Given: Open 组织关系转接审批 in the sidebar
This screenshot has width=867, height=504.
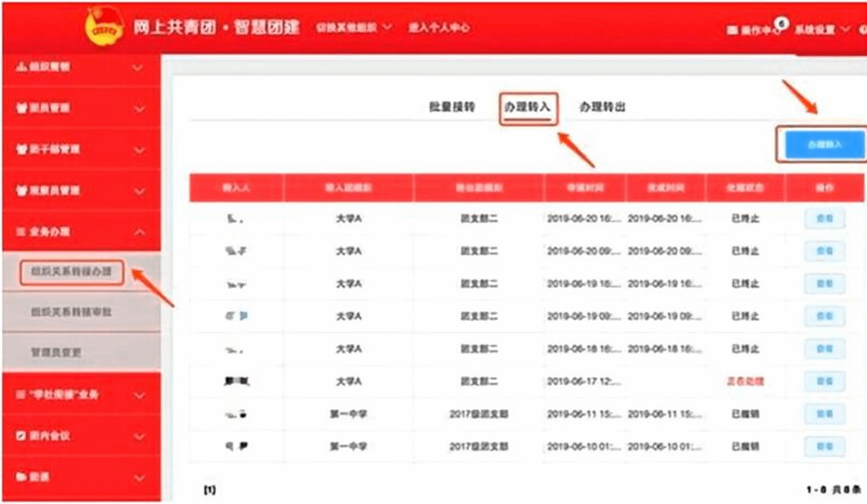Looking at the screenshot, I should [x=71, y=312].
